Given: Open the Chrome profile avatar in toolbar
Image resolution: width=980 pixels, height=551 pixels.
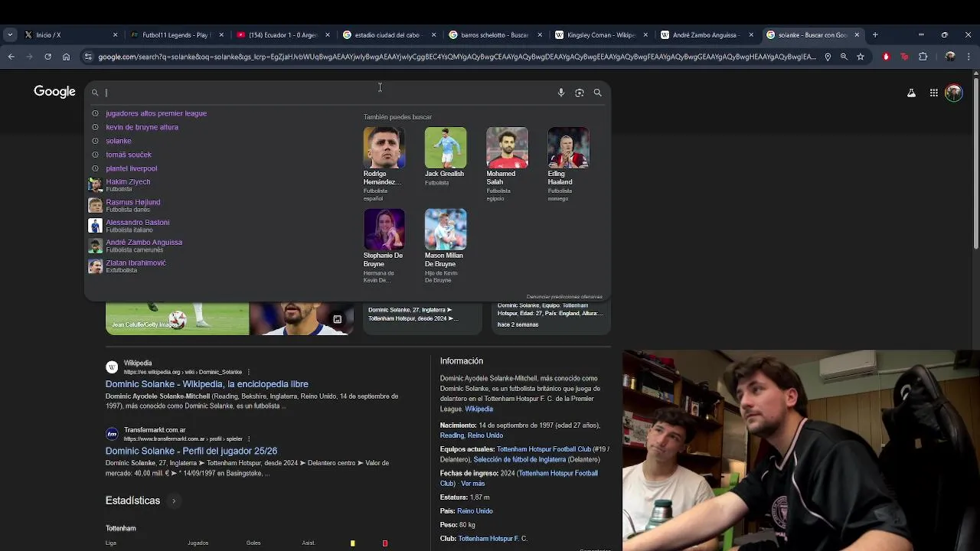Looking at the screenshot, I should click(x=950, y=57).
